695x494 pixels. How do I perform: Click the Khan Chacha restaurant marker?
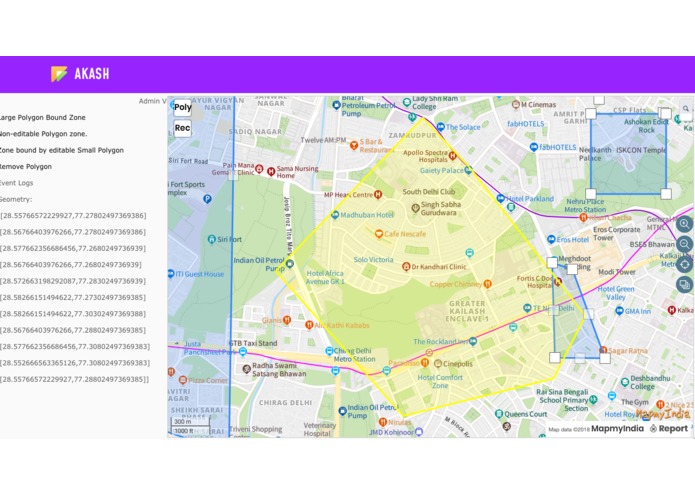[x=583, y=217]
